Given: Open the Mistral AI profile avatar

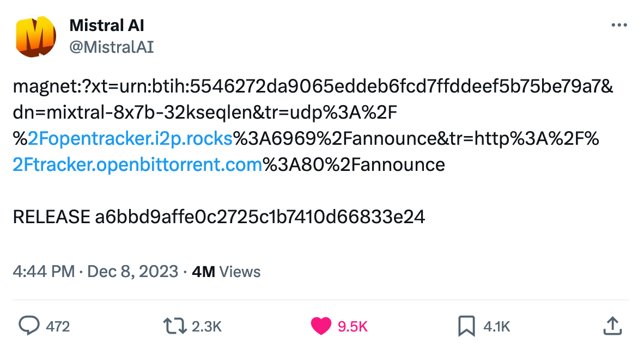Looking at the screenshot, I should click(36, 36).
